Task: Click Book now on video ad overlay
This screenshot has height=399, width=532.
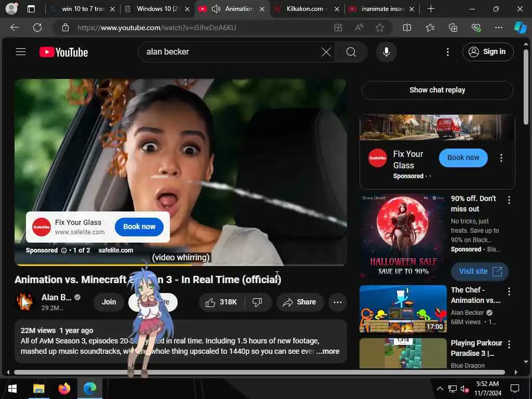Action: pos(139,227)
